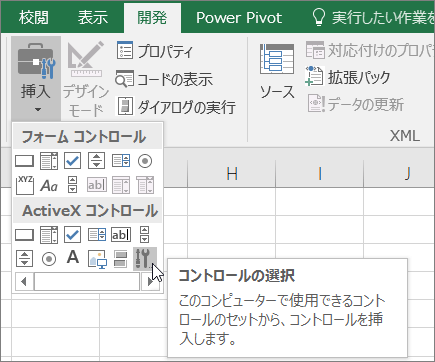
Task: Insert Form Controls list box
Action: (x=121, y=161)
